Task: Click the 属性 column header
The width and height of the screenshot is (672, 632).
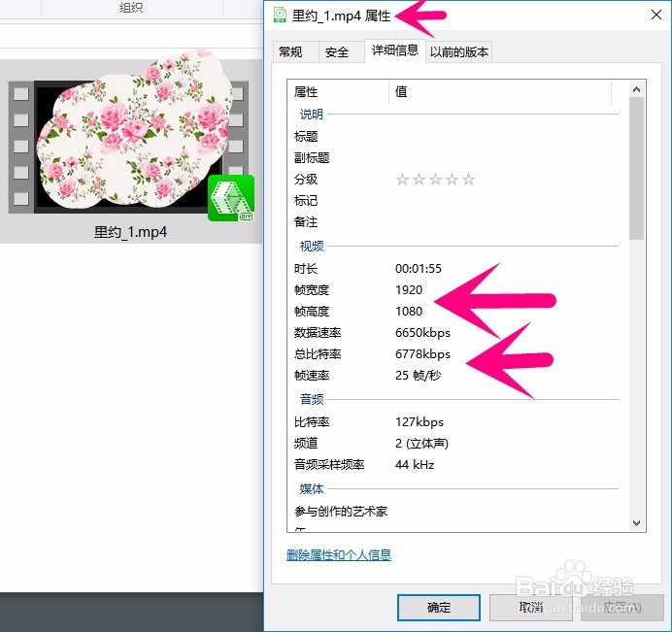Action: pos(338,91)
